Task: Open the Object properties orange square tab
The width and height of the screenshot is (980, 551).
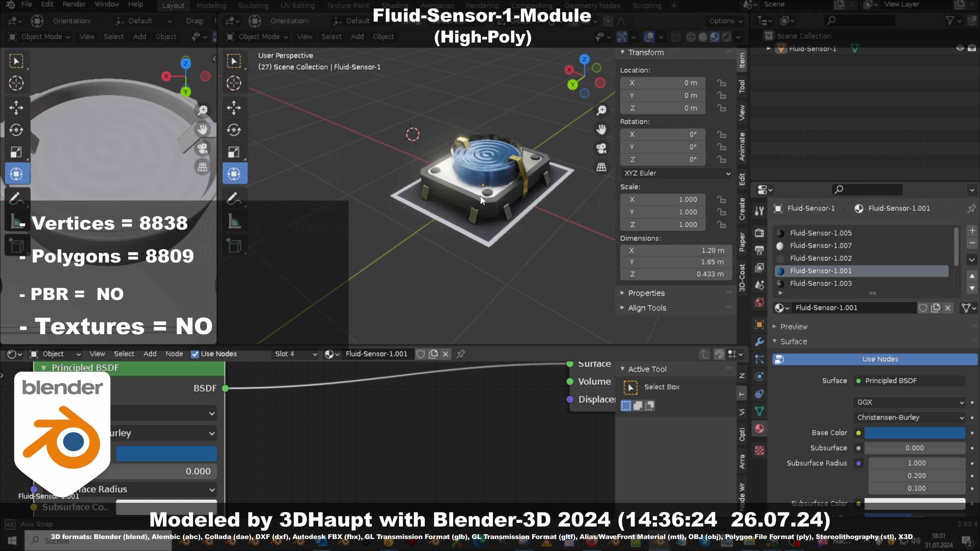Action: coord(759,324)
